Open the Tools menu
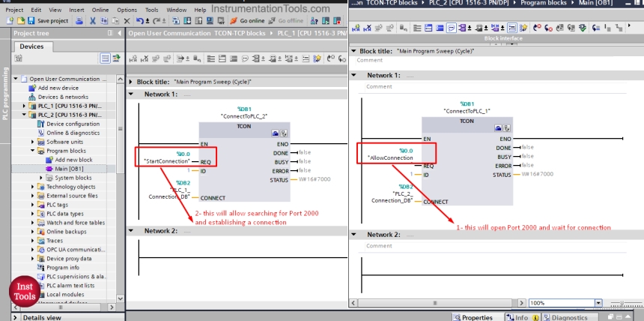 pyautogui.click(x=151, y=10)
